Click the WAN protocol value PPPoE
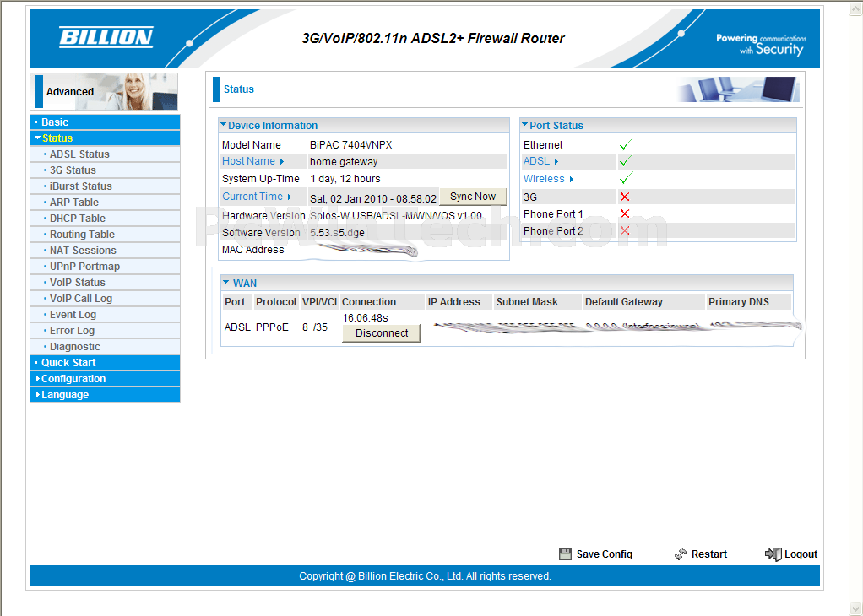The width and height of the screenshot is (863, 616). click(272, 327)
